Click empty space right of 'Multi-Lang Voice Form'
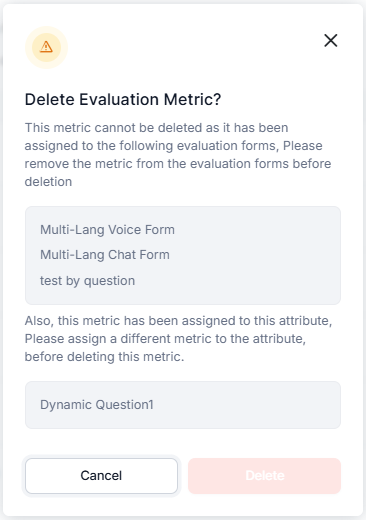Image resolution: width=366 pixels, height=520 pixels. point(257,230)
